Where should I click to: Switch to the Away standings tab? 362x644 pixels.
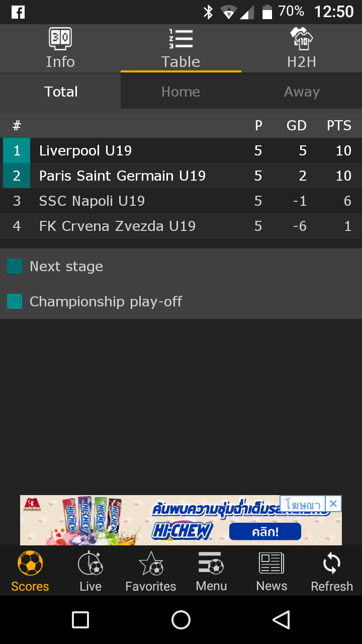(x=302, y=92)
